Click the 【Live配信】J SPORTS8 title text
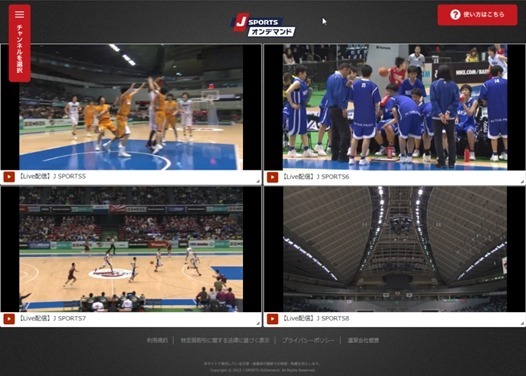The width and height of the screenshot is (526, 376). (316, 318)
